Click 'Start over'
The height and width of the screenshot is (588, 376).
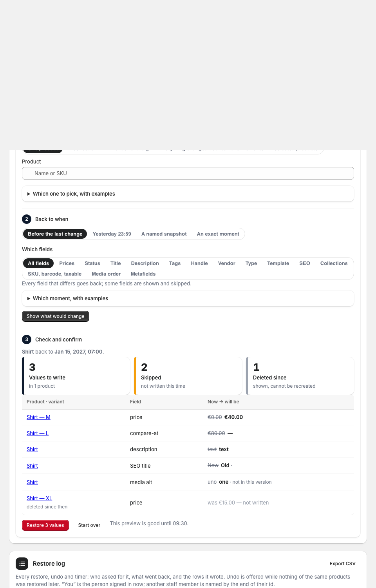tap(89, 525)
